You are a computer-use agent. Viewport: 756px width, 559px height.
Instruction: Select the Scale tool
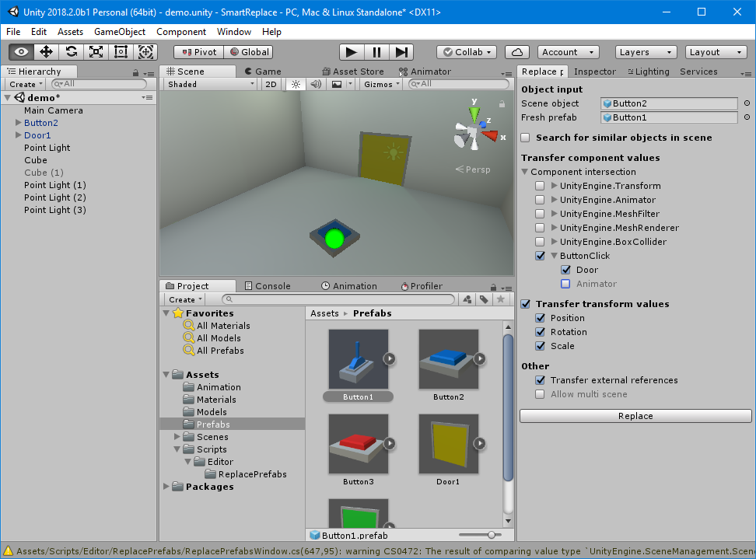pos(96,52)
